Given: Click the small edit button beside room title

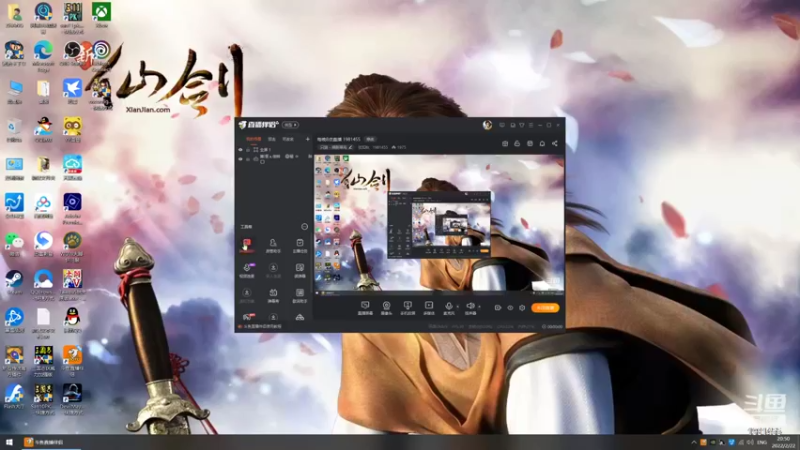Looking at the screenshot, I should click(x=370, y=139).
